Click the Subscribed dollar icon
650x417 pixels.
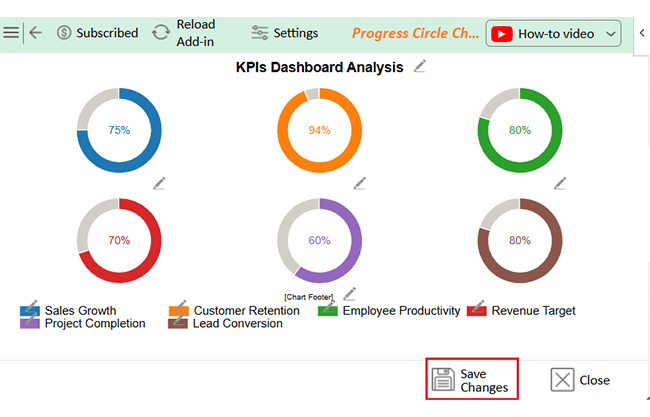pyautogui.click(x=65, y=33)
